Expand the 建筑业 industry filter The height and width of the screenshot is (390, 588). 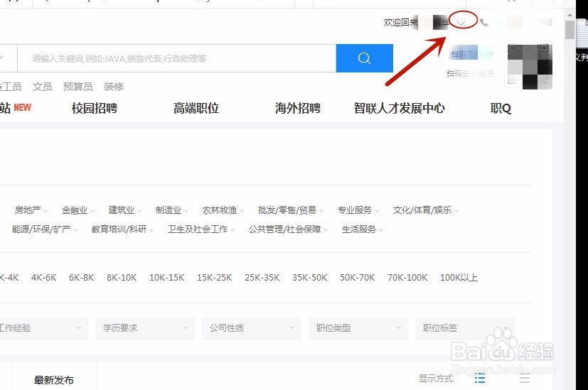click(x=125, y=210)
